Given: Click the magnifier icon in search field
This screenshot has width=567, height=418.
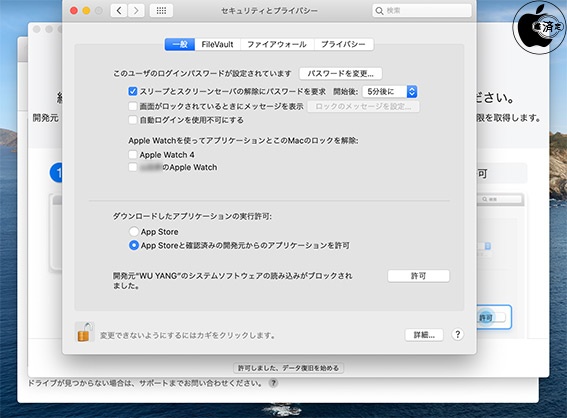Looking at the screenshot, I should click(x=379, y=11).
